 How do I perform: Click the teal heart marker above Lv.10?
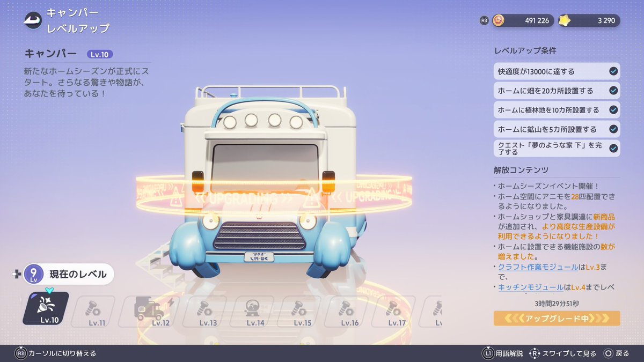(49, 290)
